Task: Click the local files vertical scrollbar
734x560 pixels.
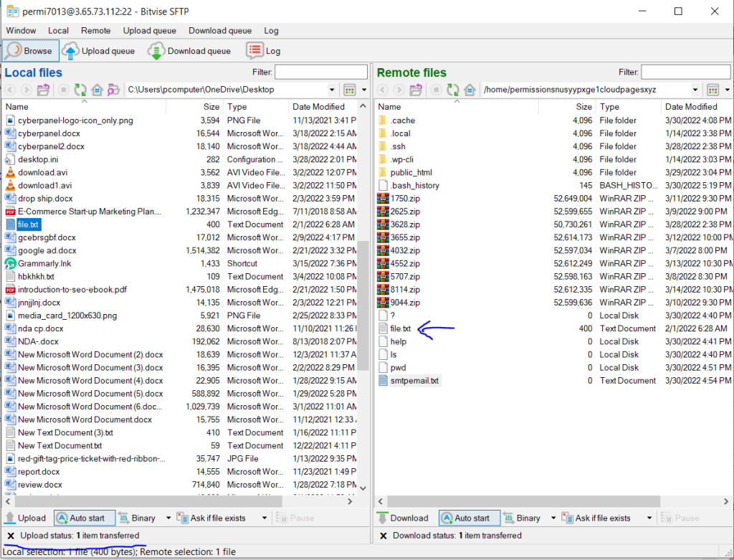Action: click(363, 307)
